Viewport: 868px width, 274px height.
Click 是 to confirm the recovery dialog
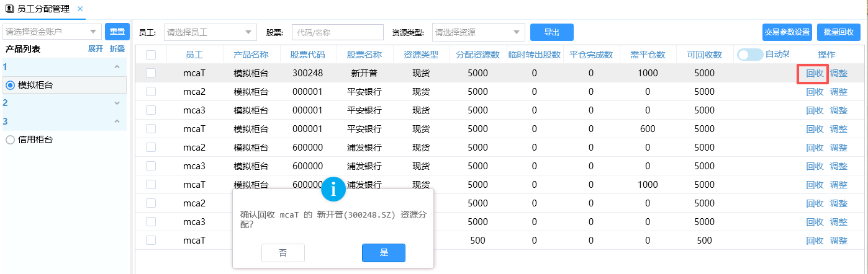tap(384, 253)
